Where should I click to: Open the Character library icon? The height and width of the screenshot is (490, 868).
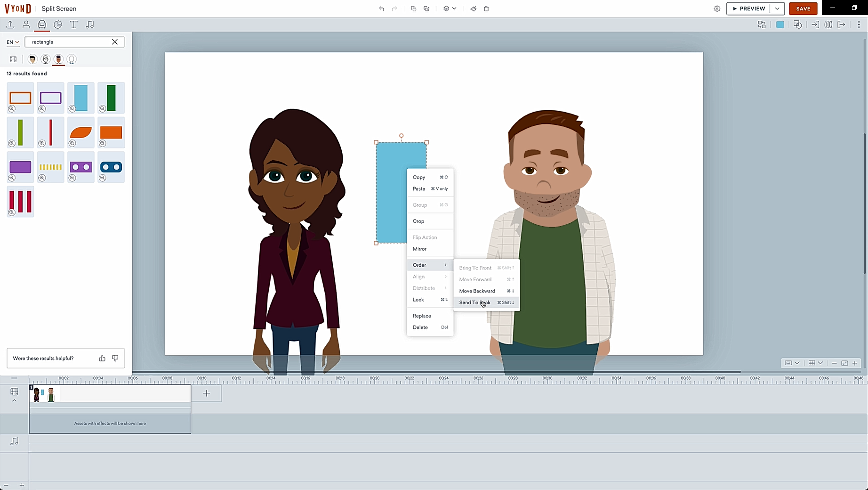pos(26,24)
